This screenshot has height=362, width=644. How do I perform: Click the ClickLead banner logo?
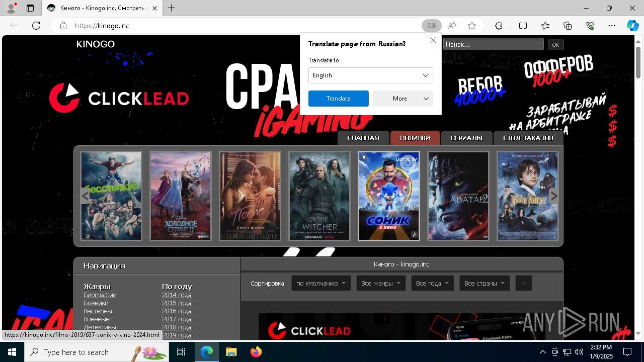(x=119, y=98)
